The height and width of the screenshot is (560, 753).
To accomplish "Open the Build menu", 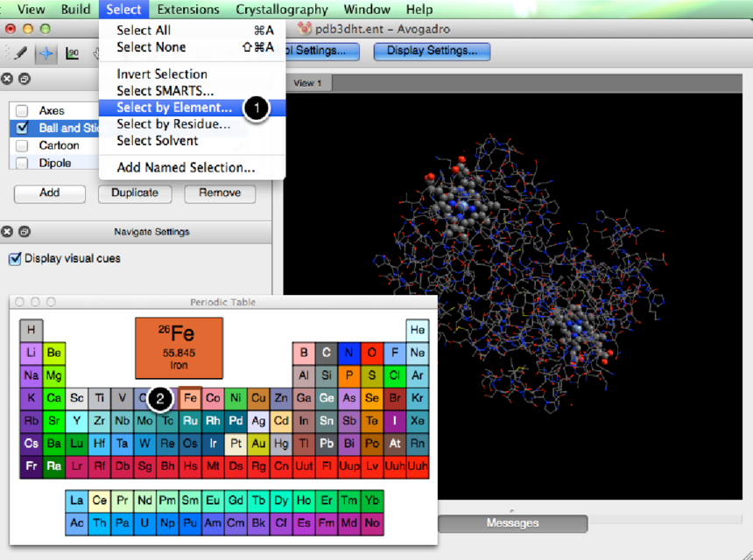I will (75, 10).
